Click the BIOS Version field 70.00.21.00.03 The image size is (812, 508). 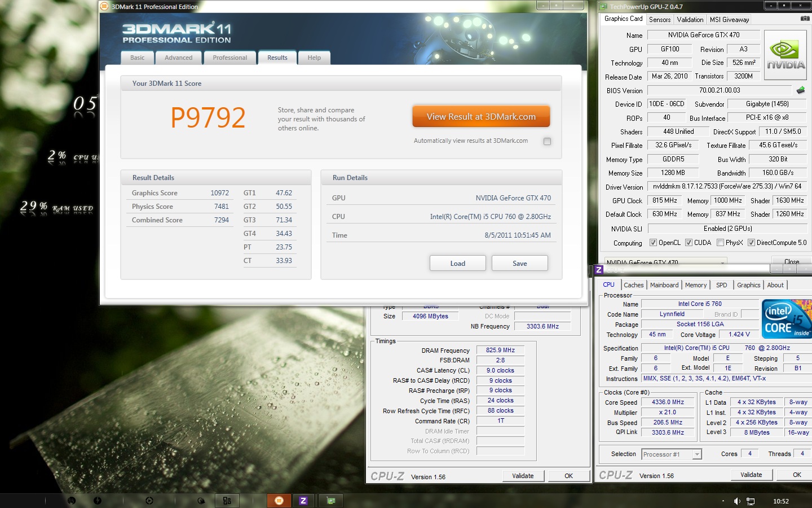coord(720,90)
